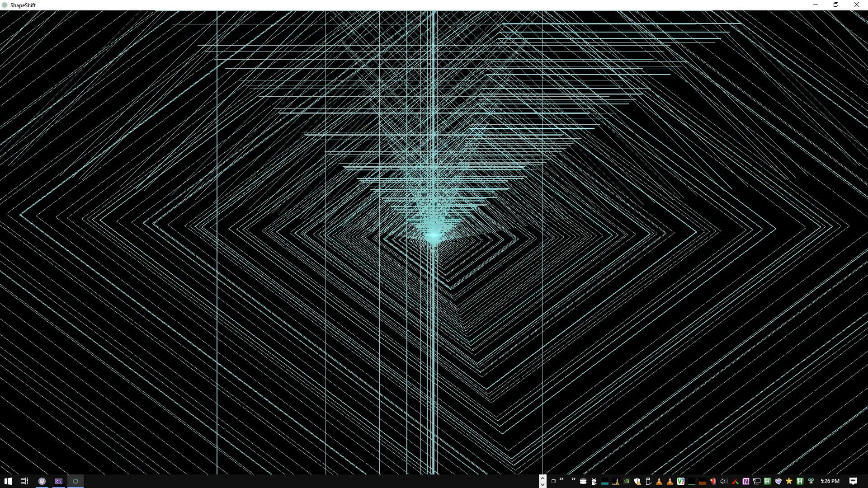
Task: Click the yellow star tray icon
Action: pos(789,481)
